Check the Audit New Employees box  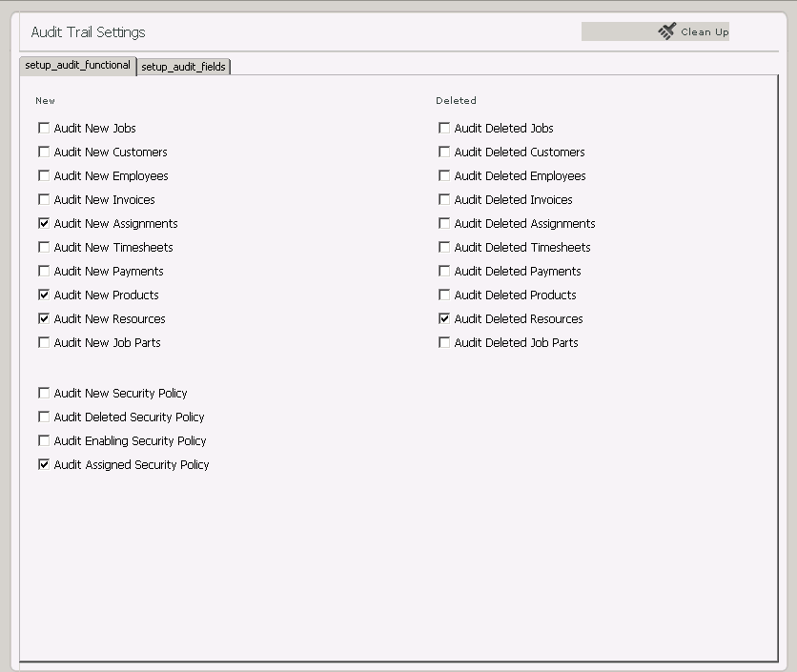coord(44,175)
